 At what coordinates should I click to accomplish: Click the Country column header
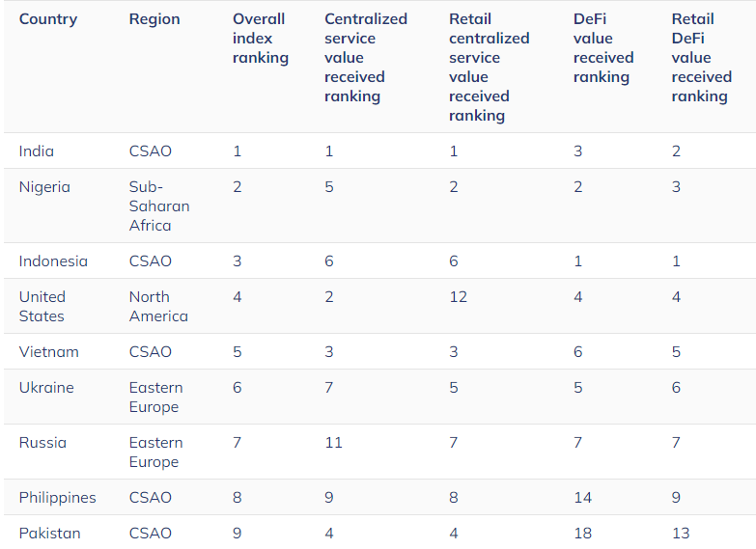[48, 19]
